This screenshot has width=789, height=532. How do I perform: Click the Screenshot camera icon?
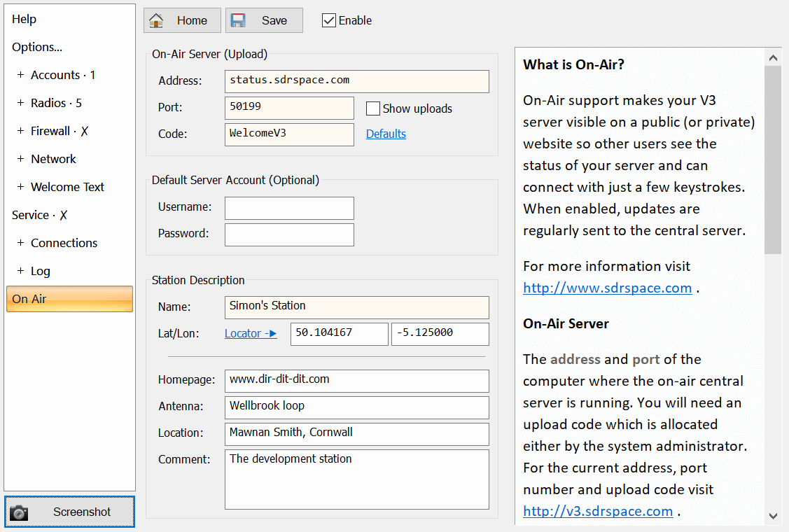[19, 512]
